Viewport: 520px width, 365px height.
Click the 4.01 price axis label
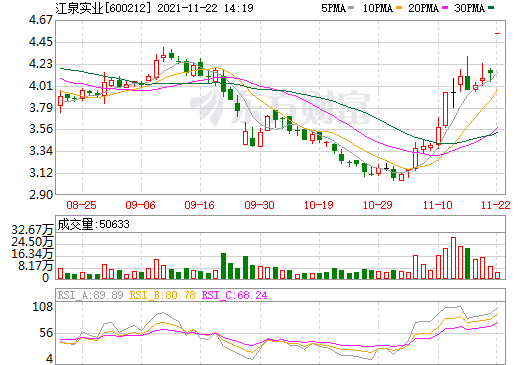(x=41, y=86)
